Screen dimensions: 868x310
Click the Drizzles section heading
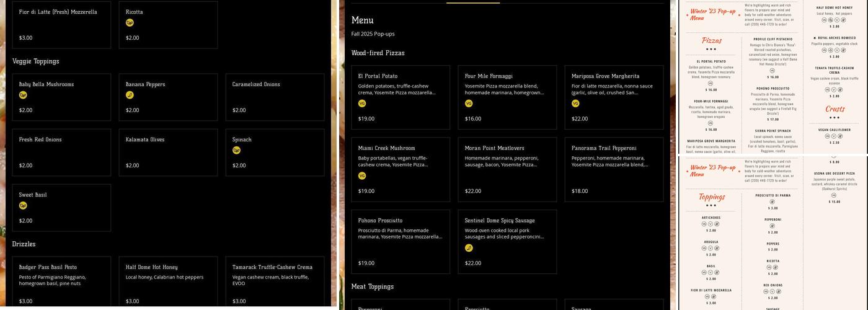[24, 244]
